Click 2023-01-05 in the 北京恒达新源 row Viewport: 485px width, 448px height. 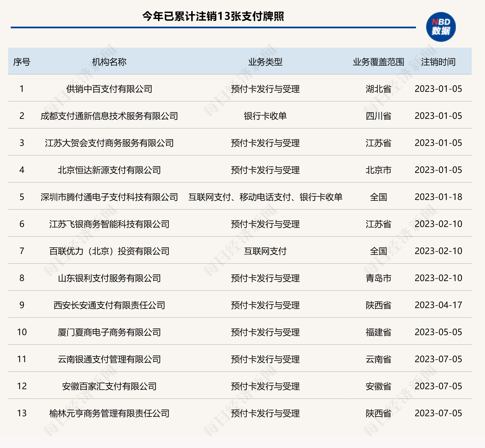click(x=438, y=170)
